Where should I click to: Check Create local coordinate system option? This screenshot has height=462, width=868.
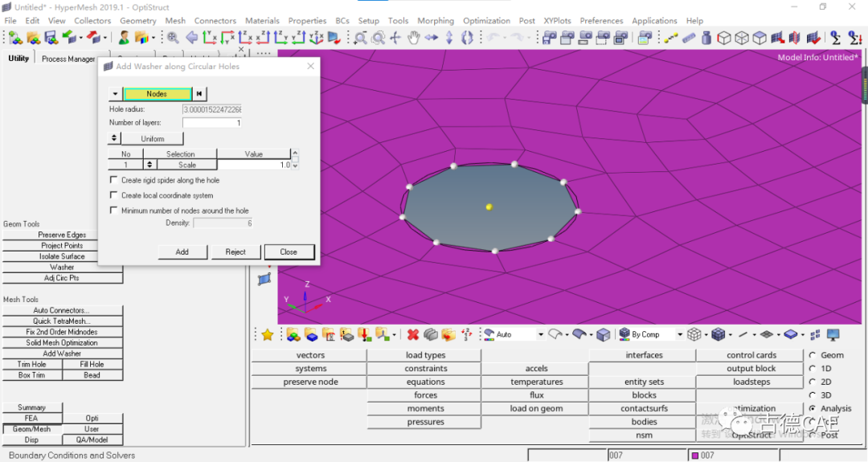coord(114,196)
